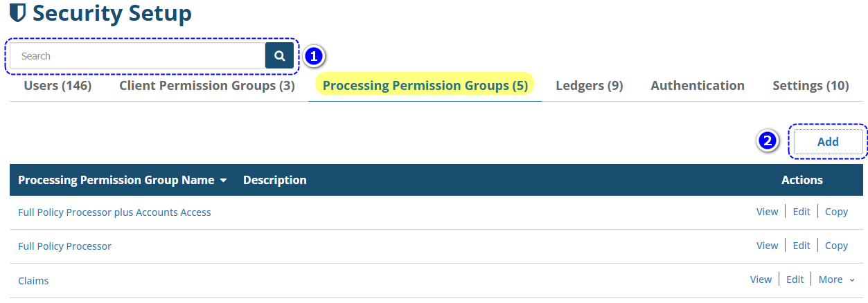The height and width of the screenshot is (303, 868).
Task: Open the Claims permission group
Action: click(33, 281)
